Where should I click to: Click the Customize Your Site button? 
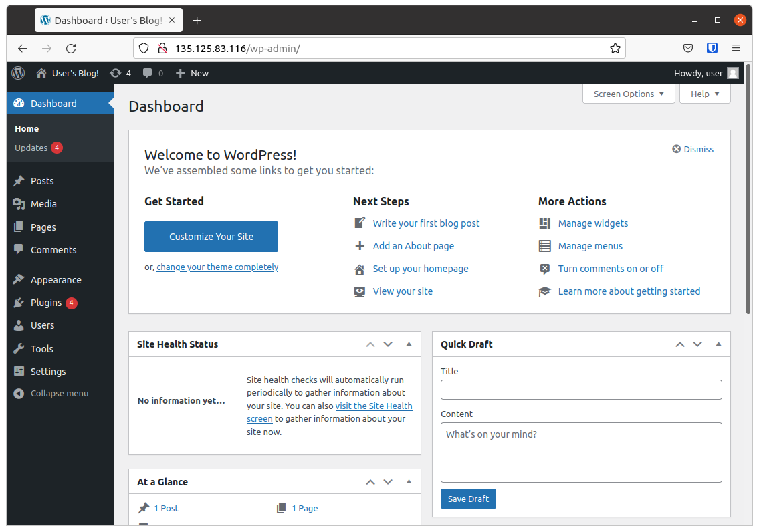point(211,236)
